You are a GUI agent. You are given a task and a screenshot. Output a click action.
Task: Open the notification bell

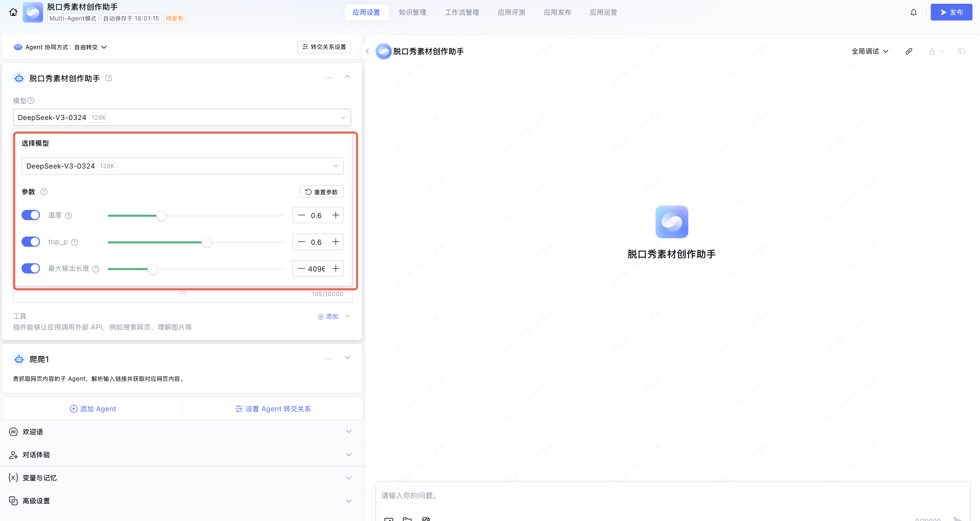(913, 13)
